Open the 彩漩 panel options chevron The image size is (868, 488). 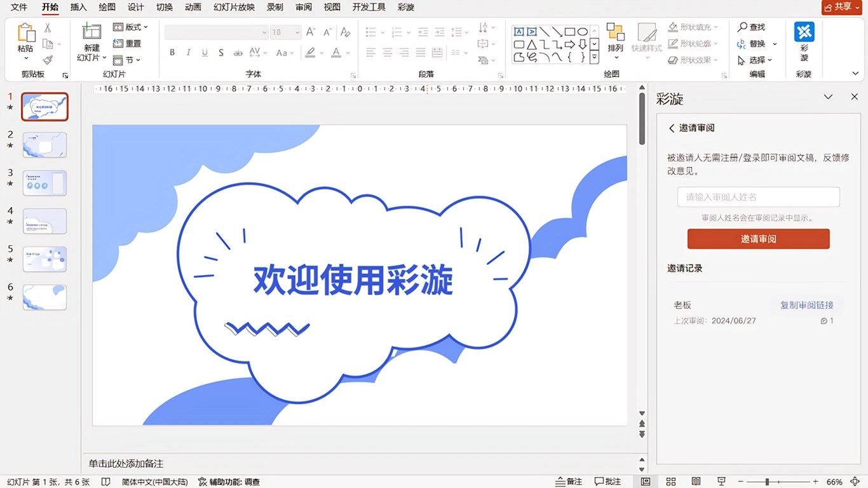pos(828,97)
